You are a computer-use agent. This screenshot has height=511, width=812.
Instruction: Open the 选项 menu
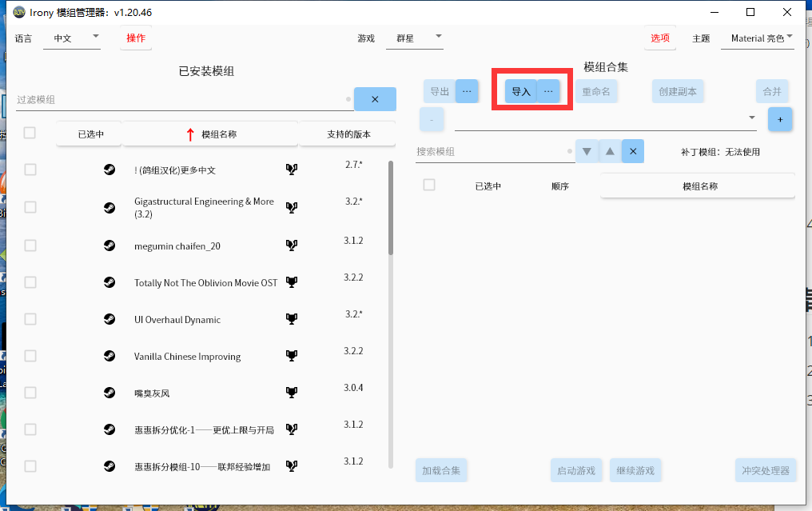[659, 37]
